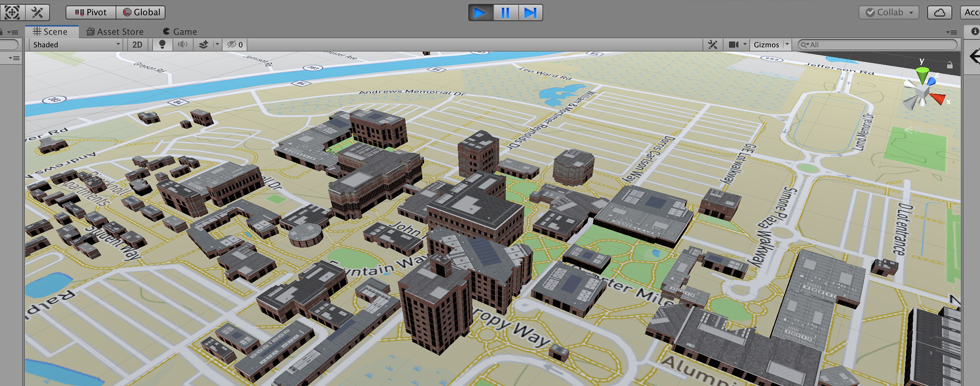Select the Transform tool icon
Image resolution: width=980 pixels, height=386 pixels.
coord(12,12)
